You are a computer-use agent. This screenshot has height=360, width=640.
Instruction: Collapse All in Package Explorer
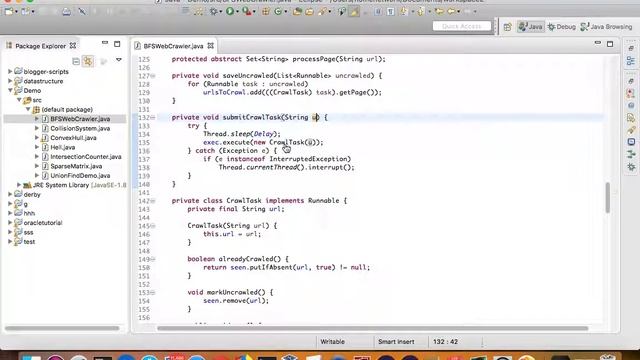coord(76,61)
